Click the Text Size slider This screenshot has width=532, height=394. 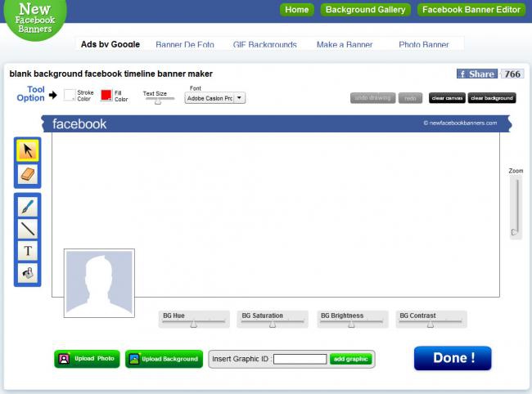160,99
